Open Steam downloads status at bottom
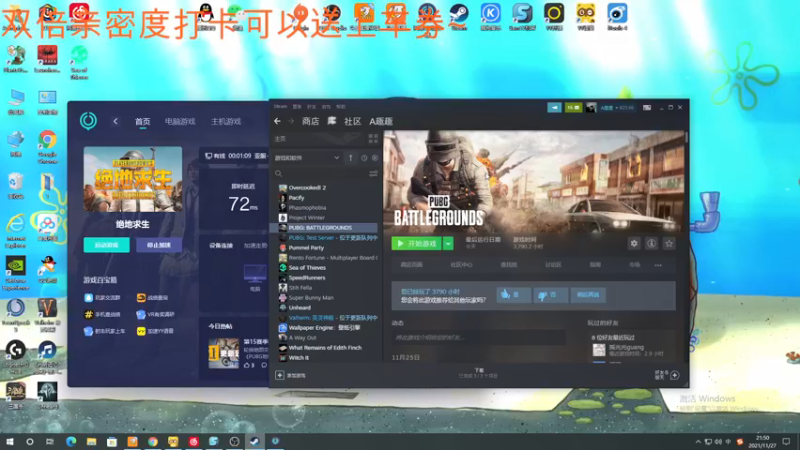Image resolution: width=800 pixels, height=450 pixels. [479, 373]
